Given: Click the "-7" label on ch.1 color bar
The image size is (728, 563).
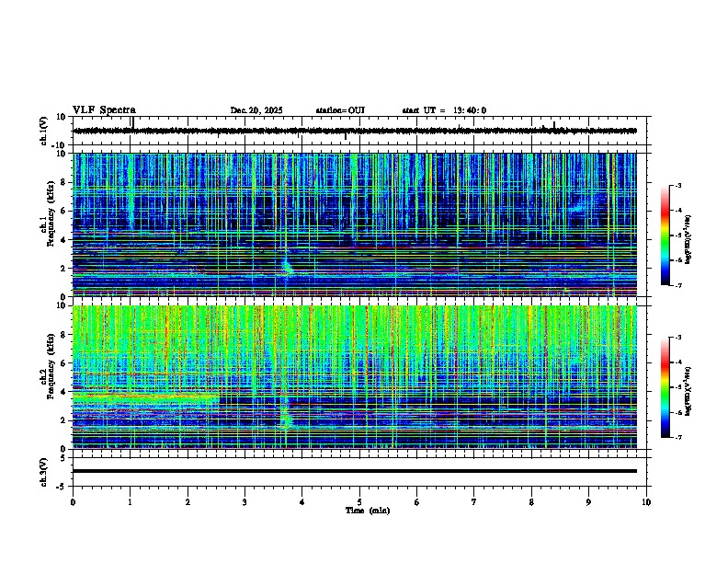Looking at the screenshot, I should (x=677, y=286).
